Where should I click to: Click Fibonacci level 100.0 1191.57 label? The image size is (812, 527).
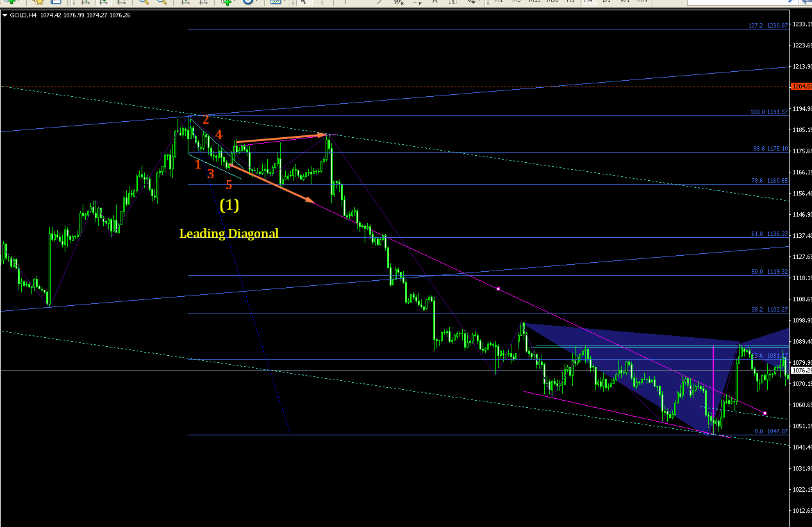click(x=769, y=112)
